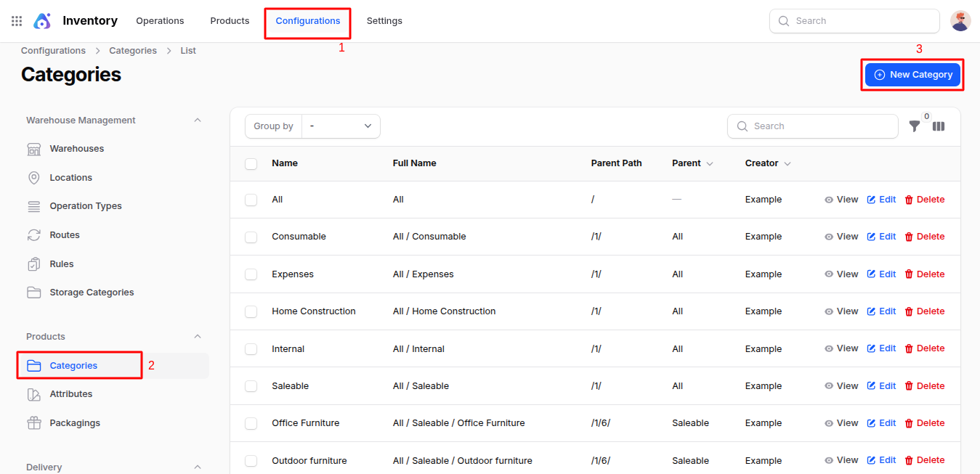Viewport: 980px width, 474px height.
Task: Open Storage Categories from sidebar
Action: click(x=33, y=292)
